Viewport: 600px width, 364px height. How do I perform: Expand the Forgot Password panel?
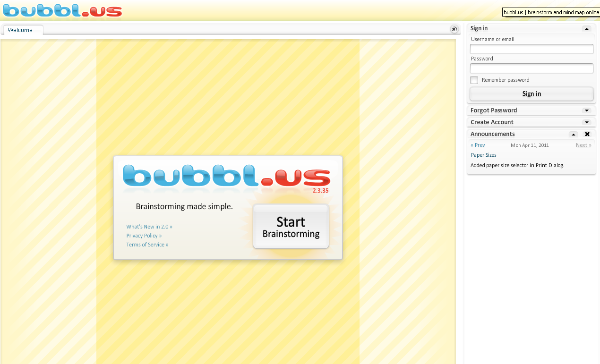point(587,110)
